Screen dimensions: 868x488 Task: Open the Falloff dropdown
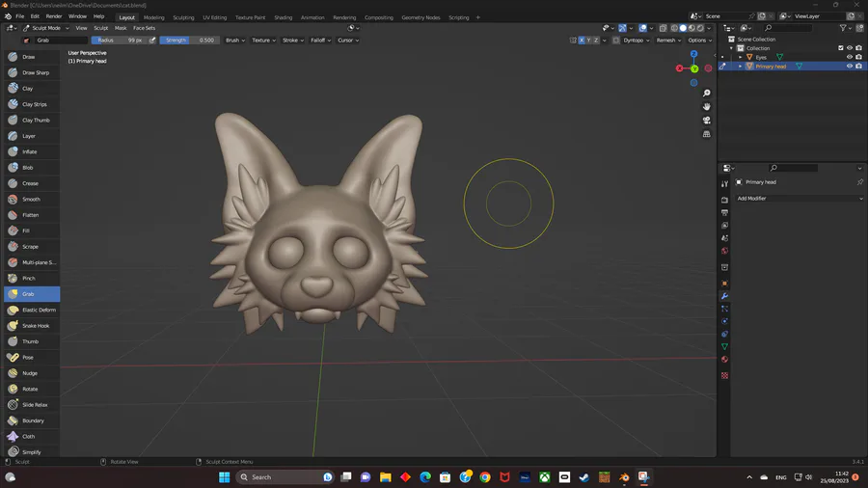317,41
